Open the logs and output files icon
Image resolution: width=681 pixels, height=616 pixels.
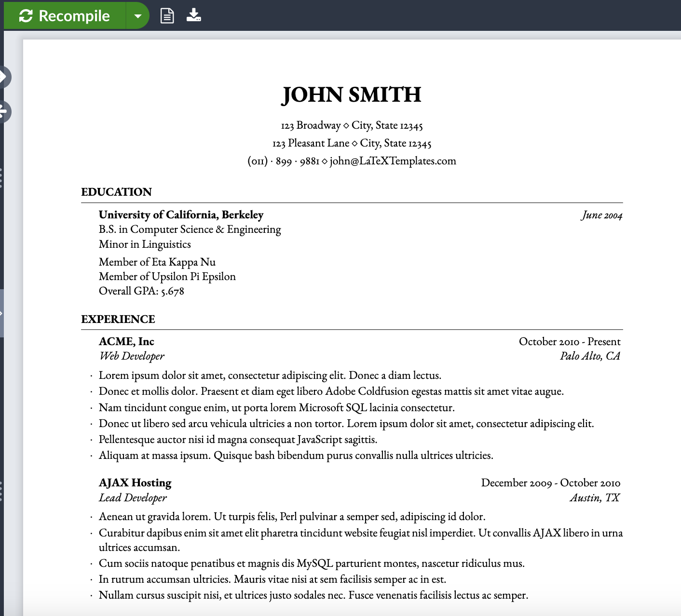pyautogui.click(x=167, y=15)
